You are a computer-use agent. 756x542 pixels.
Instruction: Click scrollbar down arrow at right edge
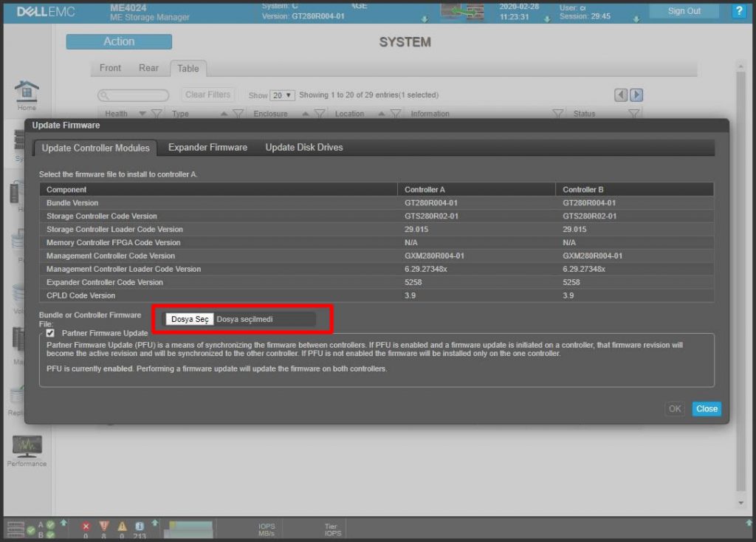(x=741, y=503)
